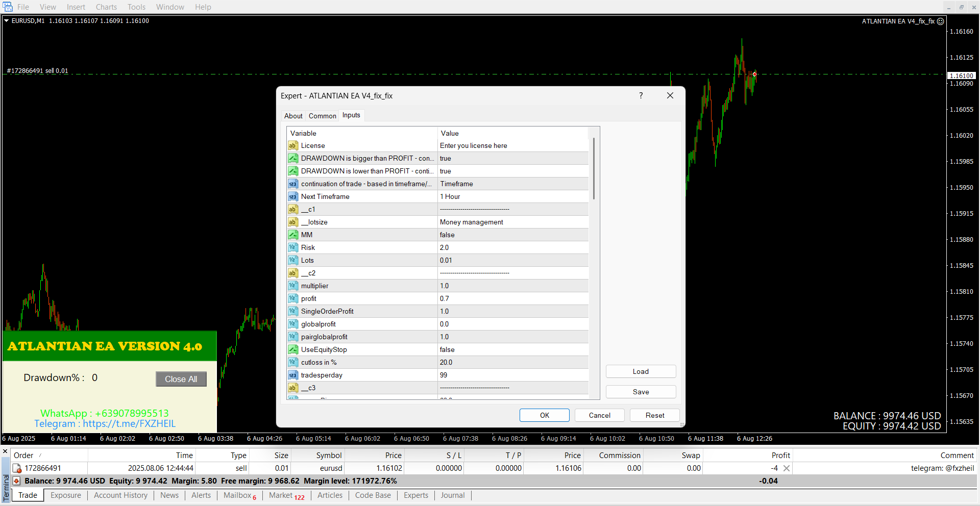The image size is (980, 506).
Task: Toggle first DRAWDOWN bigger than PROFIT value
Action: [512, 159]
